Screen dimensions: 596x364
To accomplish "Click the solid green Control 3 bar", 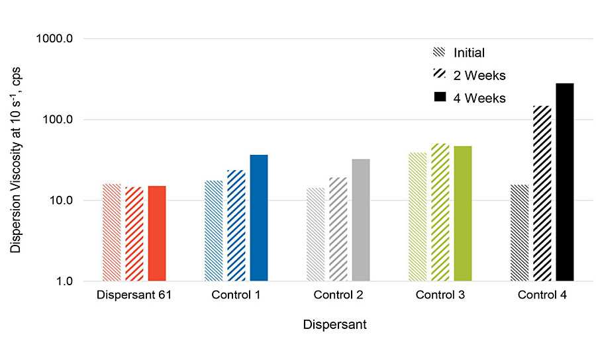I will 462,213.
